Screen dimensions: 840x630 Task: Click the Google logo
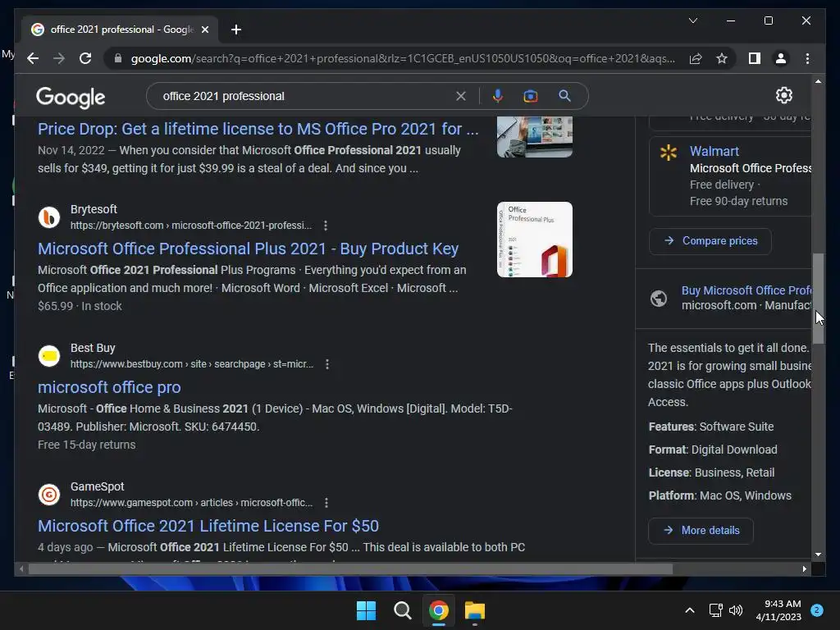point(71,97)
